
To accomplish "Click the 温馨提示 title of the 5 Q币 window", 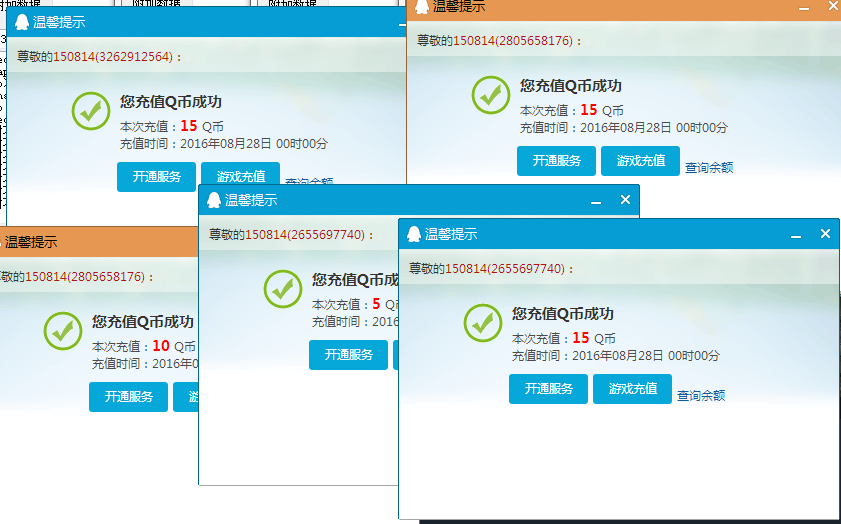I will tap(251, 201).
